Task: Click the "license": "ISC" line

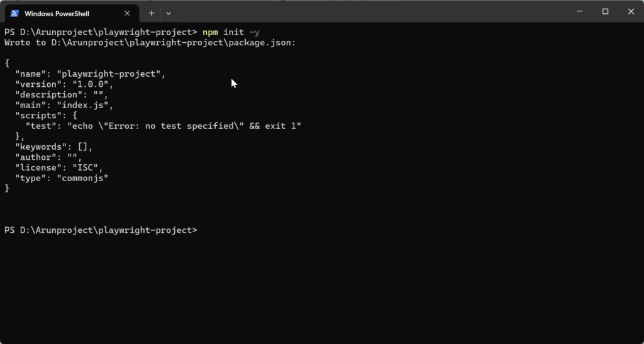Action: tap(58, 168)
